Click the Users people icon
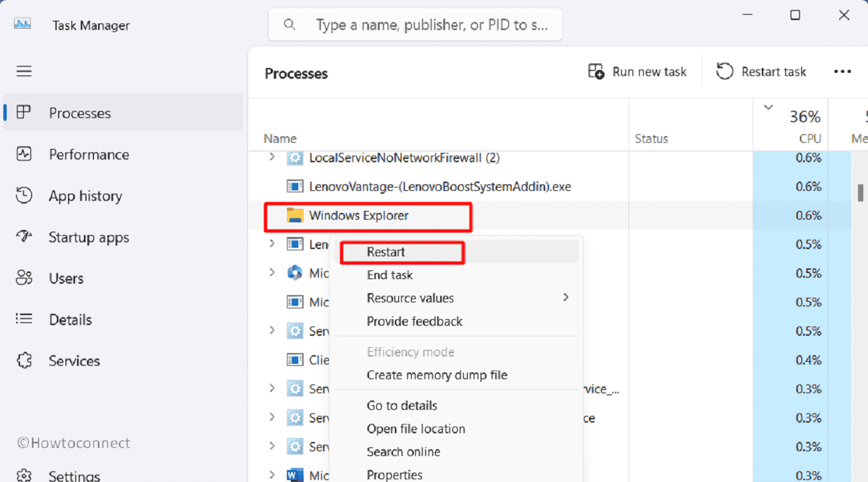Screen dimensions: 868x482 coord(24,278)
